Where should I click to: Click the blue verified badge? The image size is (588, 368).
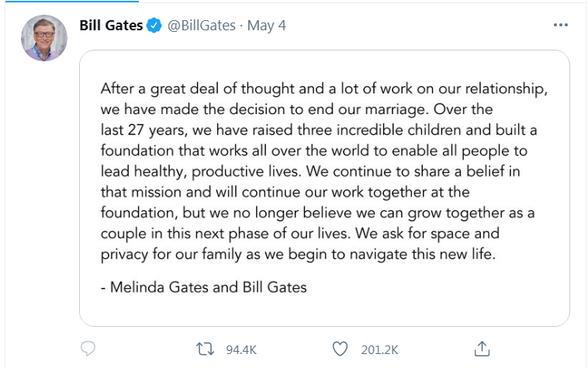[x=154, y=26]
